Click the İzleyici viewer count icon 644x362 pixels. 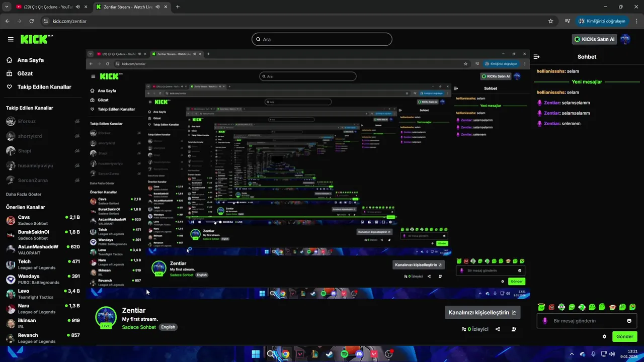click(x=463, y=329)
